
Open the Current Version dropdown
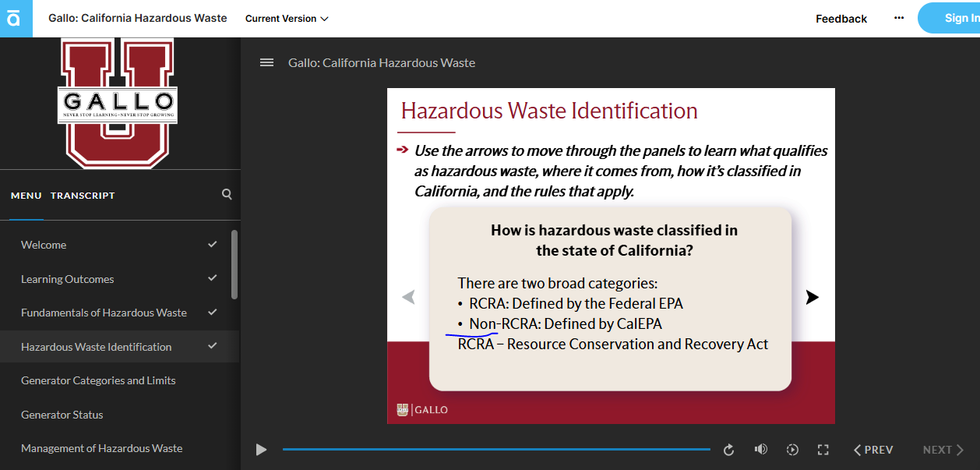click(287, 19)
